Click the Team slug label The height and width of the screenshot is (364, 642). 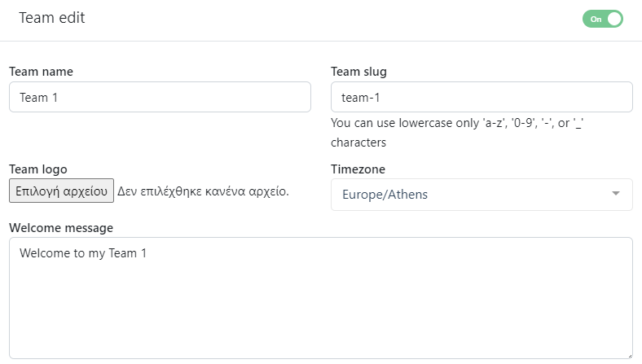[x=358, y=72]
